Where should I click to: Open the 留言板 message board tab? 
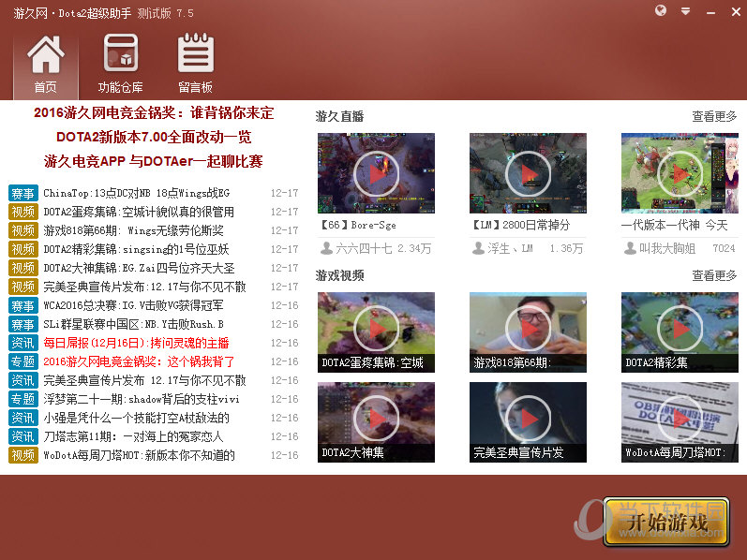coord(195,65)
